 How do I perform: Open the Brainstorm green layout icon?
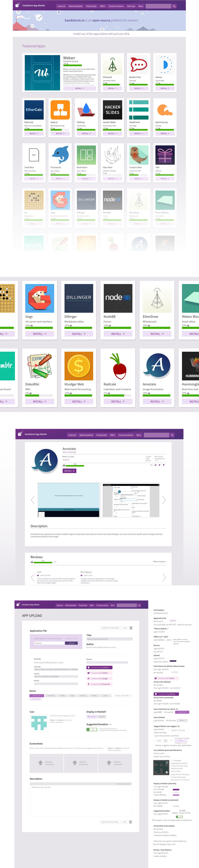tap(87, 155)
